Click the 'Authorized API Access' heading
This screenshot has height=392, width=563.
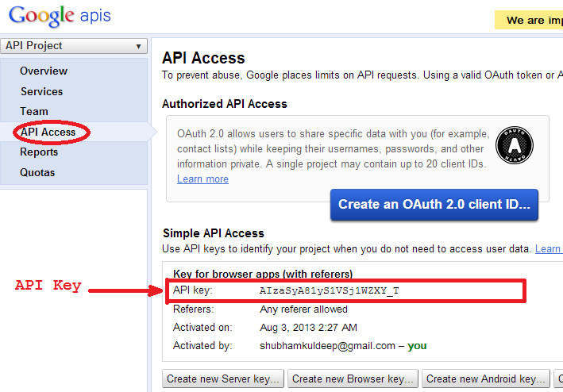coord(225,104)
